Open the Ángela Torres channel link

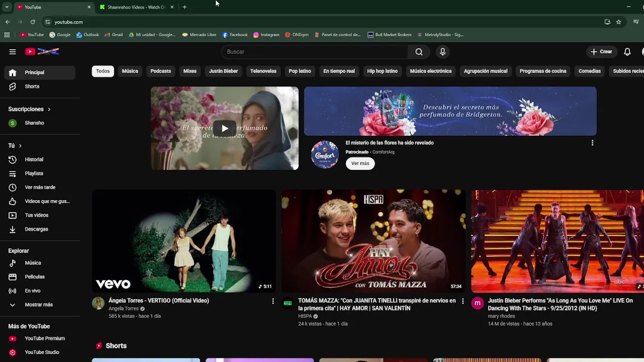[x=124, y=309]
